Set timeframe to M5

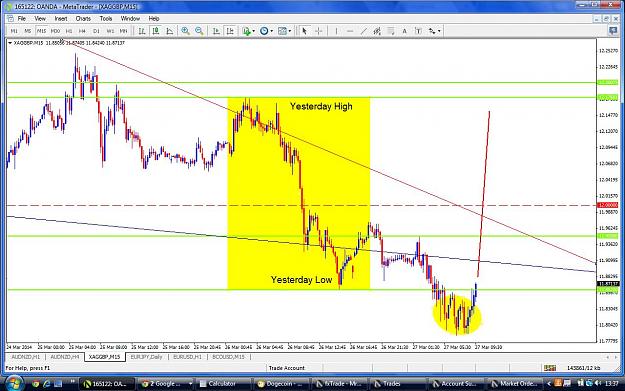pos(28,31)
